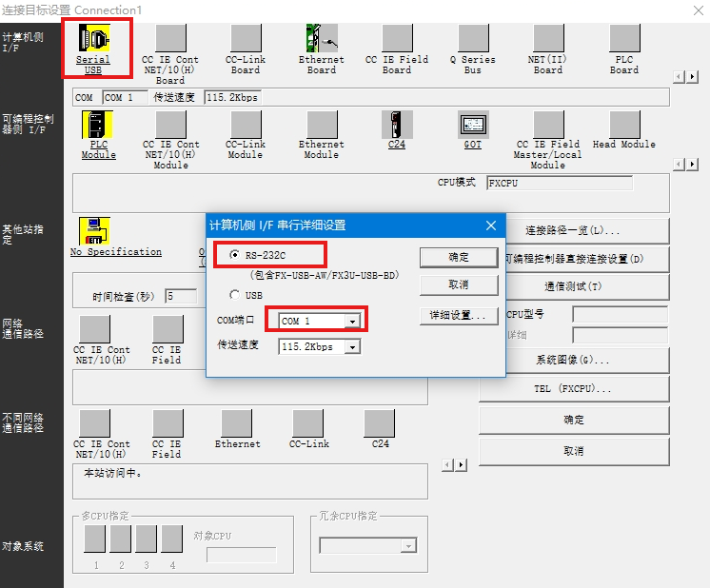Click the PLC Module icon
Screen dimensions: 710x588
point(98,125)
